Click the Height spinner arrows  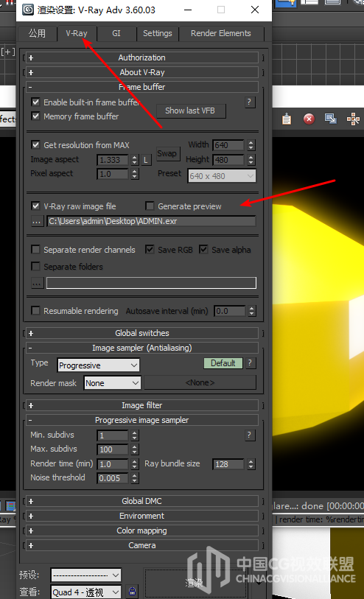pos(251,160)
